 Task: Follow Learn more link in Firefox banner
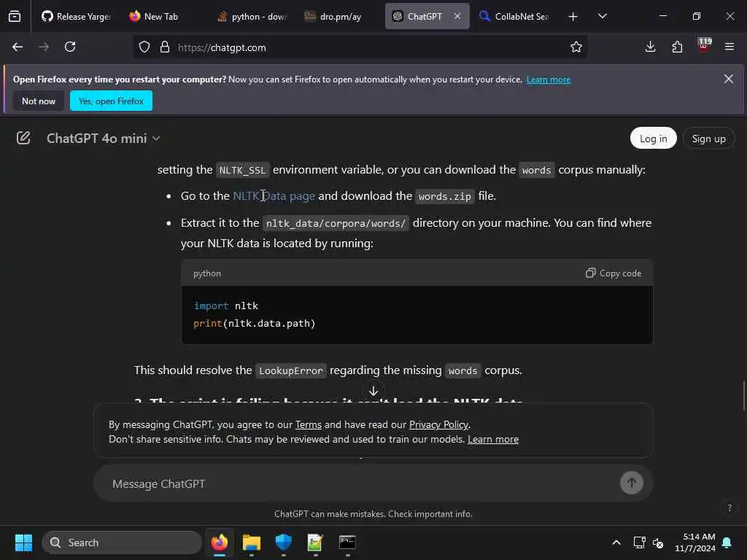coord(549,79)
